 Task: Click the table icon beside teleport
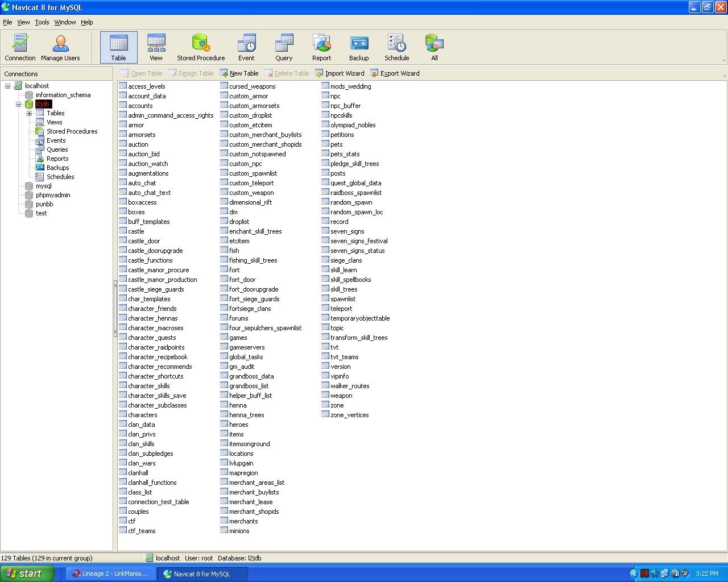tap(325, 309)
